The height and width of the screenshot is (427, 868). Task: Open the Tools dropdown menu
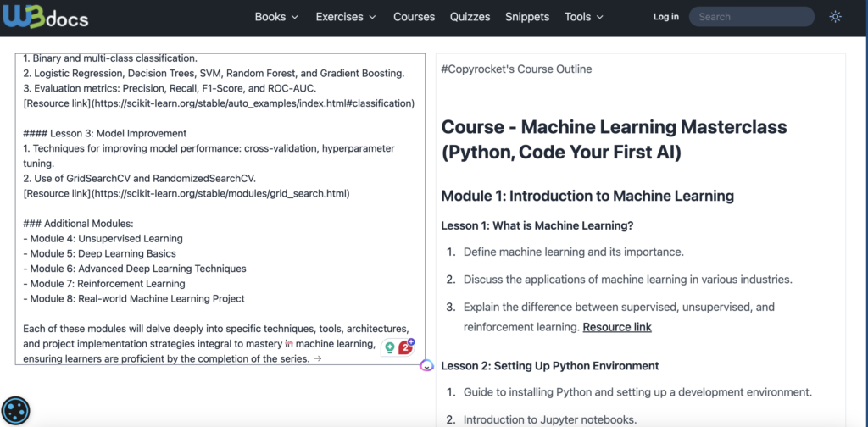click(x=583, y=17)
